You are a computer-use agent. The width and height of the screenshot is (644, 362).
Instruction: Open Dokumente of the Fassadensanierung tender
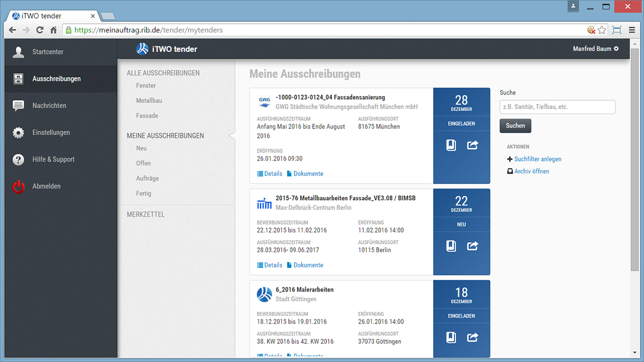305,174
